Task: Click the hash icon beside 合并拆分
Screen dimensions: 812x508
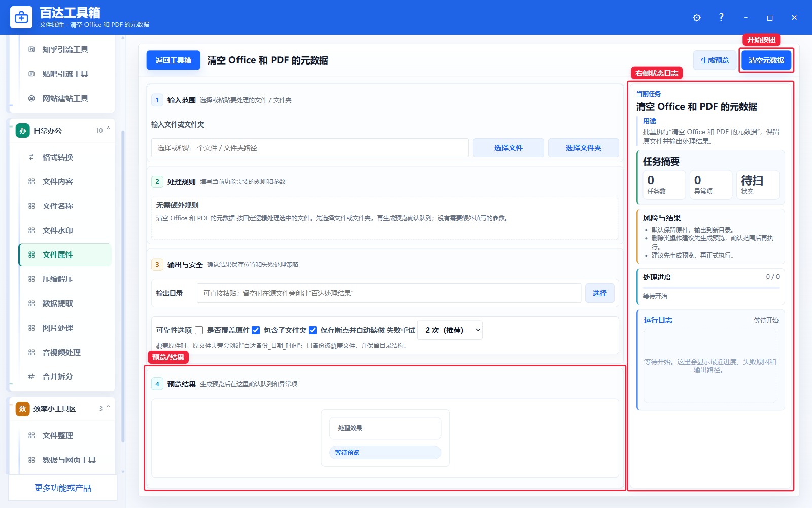Action: pyautogui.click(x=31, y=376)
